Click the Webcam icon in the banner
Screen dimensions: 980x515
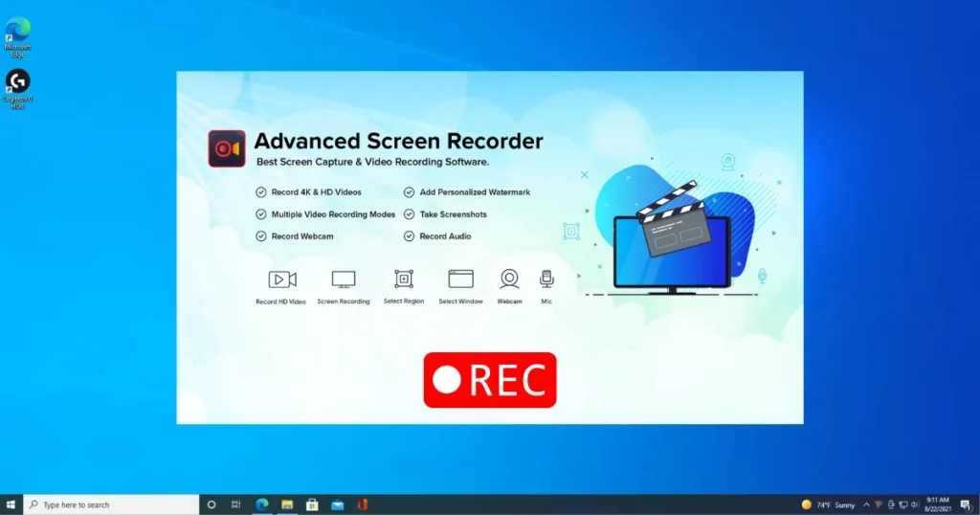(509, 279)
